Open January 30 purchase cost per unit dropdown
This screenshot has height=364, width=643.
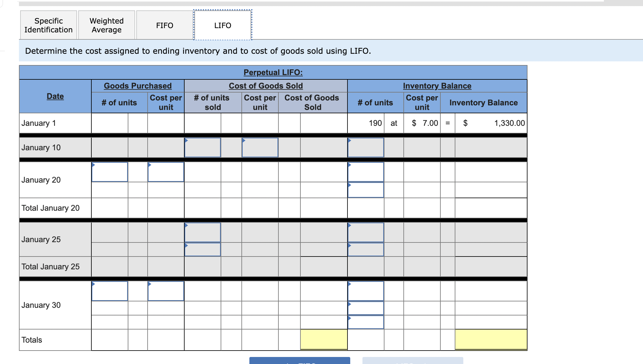[166, 291]
